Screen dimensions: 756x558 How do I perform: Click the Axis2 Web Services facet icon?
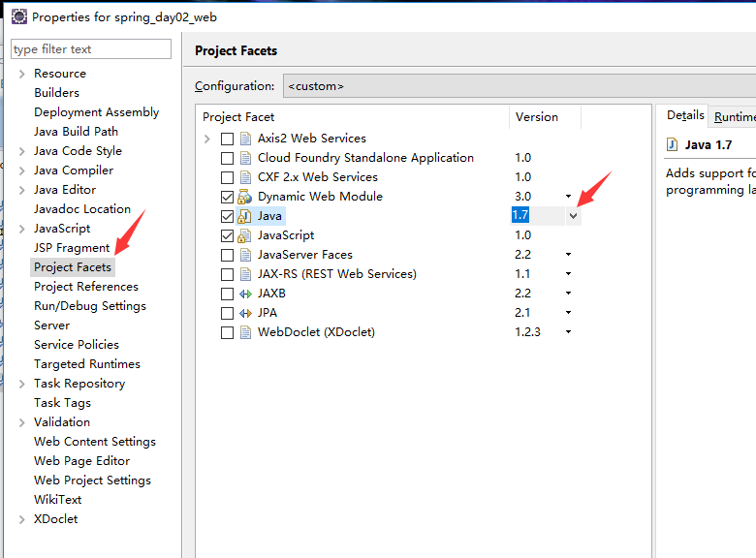click(245, 139)
